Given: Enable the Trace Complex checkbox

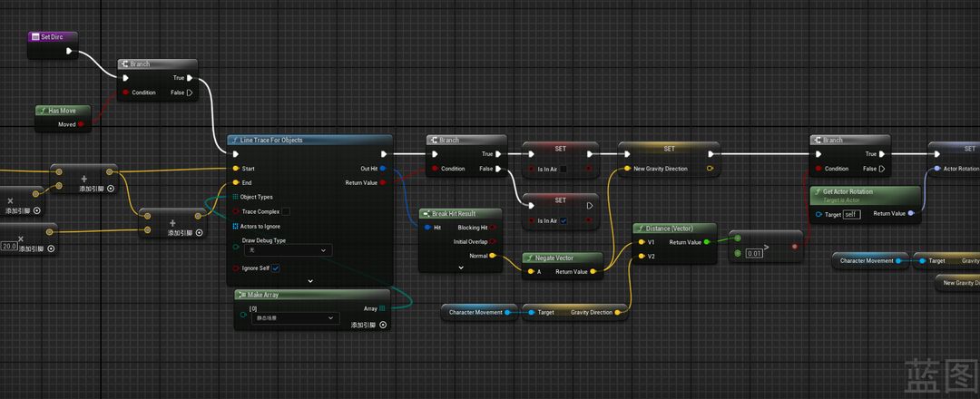Looking at the screenshot, I should click(286, 211).
